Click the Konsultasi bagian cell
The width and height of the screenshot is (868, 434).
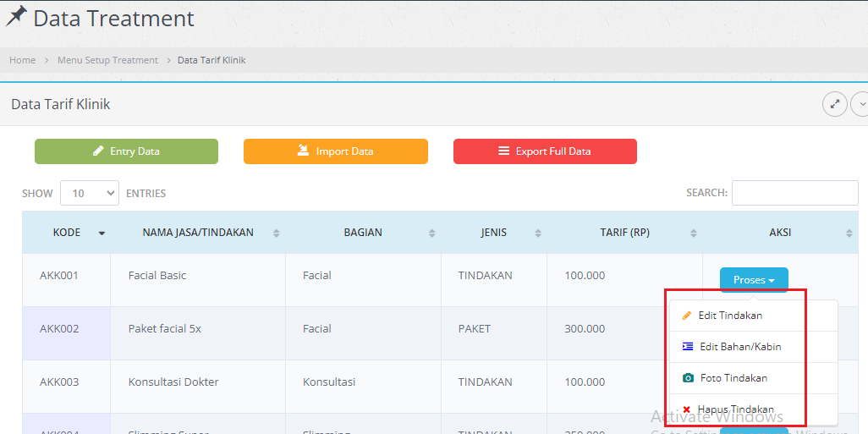364,387
